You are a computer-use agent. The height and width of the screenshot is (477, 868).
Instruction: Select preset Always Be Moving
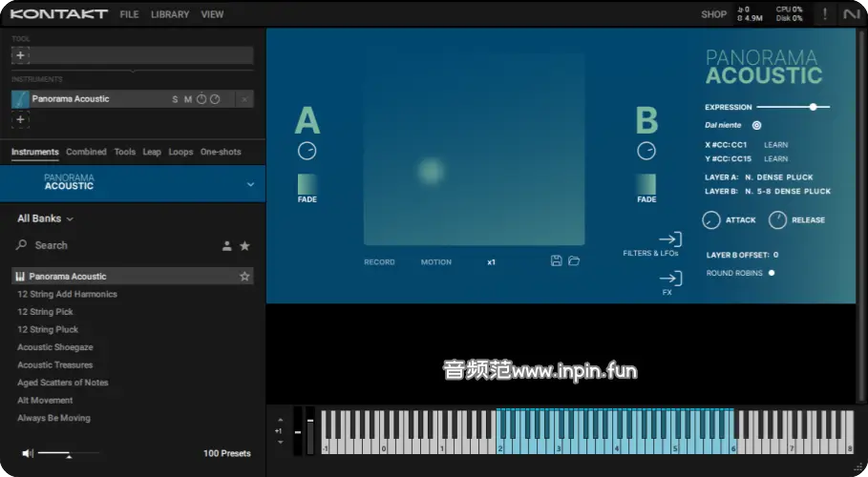pos(53,418)
